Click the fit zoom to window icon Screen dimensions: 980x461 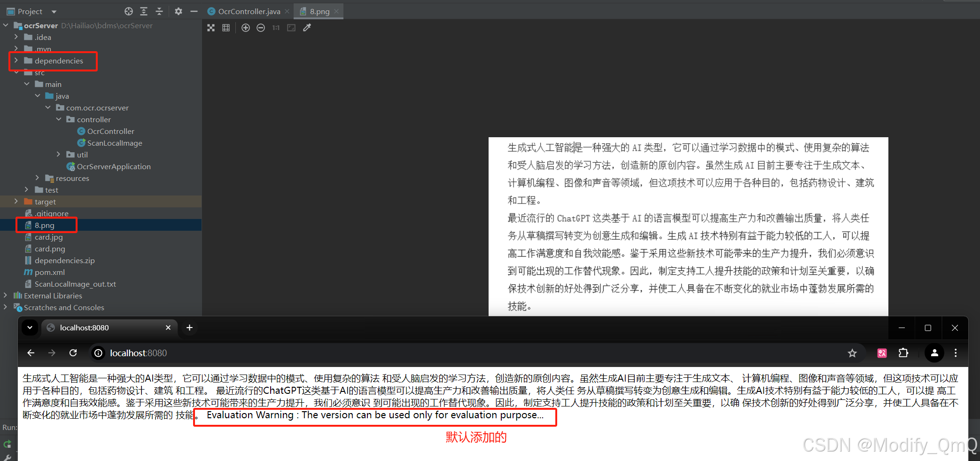point(291,28)
